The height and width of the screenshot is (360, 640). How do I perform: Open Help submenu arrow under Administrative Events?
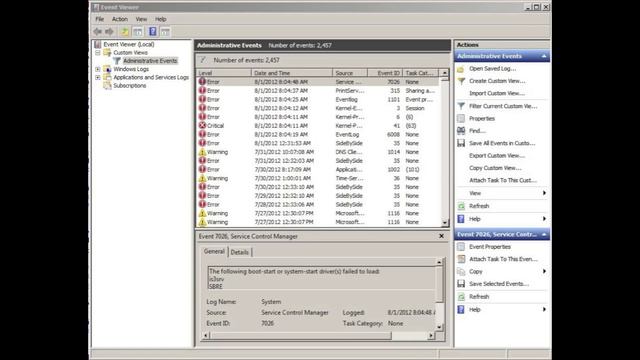(544, 219)
